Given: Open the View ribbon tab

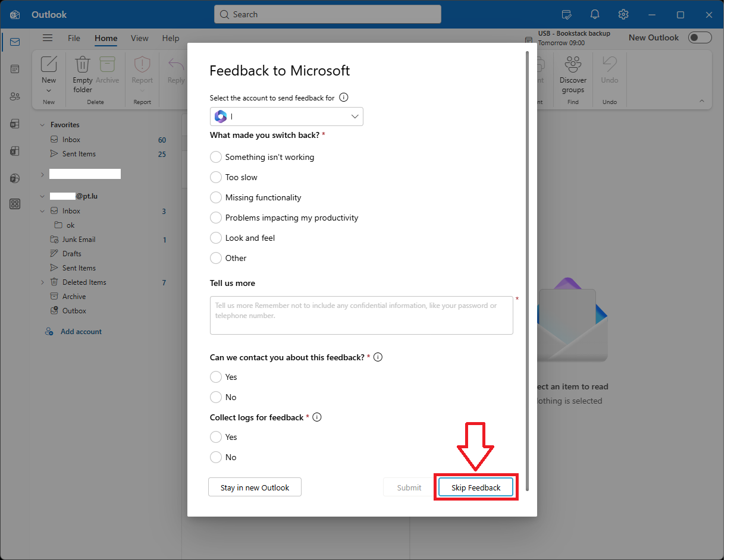Looking at the screenshot, I should pos(139,38).
